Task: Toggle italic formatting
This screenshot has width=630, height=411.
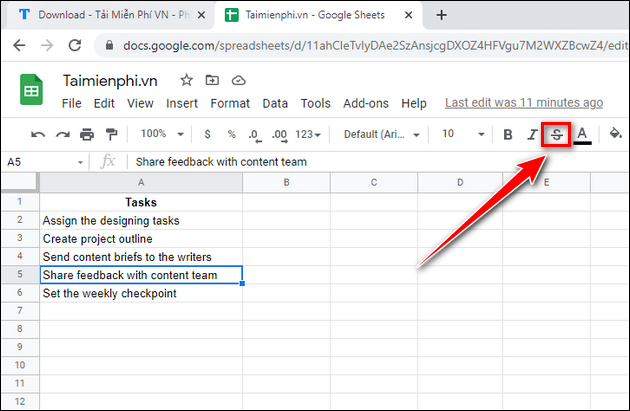Action: click(532, 135)
